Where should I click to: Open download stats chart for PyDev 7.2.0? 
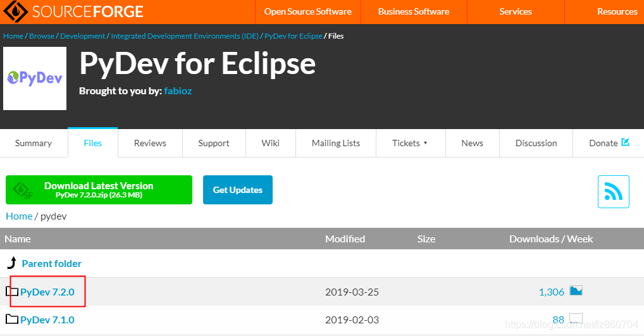pyautogui.click(x=576, y=291)
